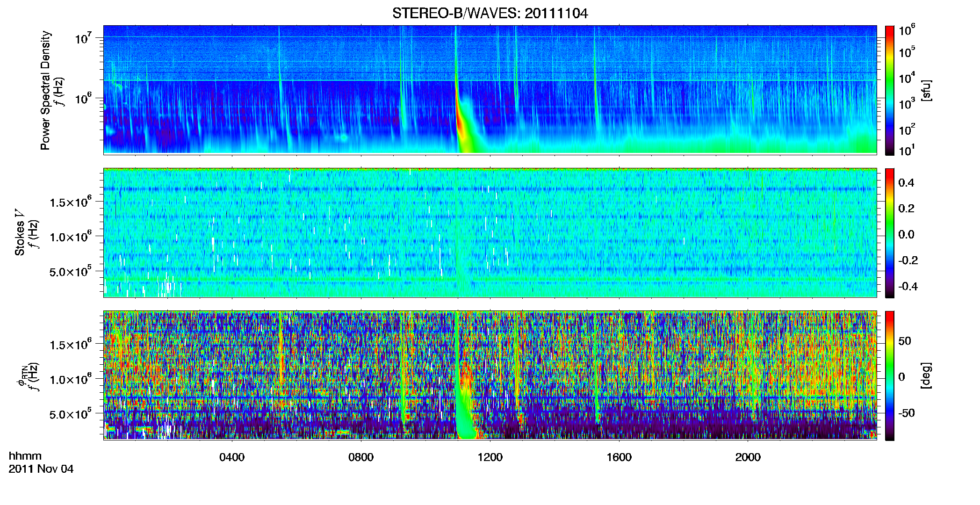Click the title STEREO-B/WAVES: 20111104
This screenshot has width=980, height=505.
click(x=490, y=14)
